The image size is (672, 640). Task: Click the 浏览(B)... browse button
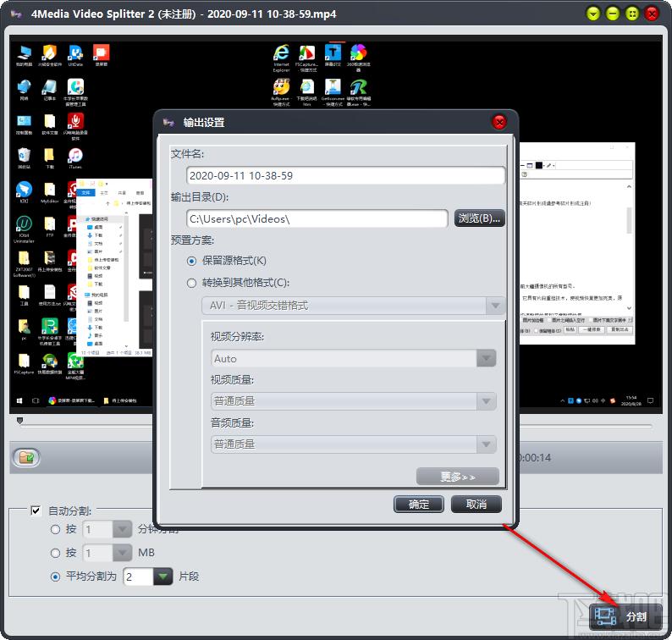(x=480, y=218)
